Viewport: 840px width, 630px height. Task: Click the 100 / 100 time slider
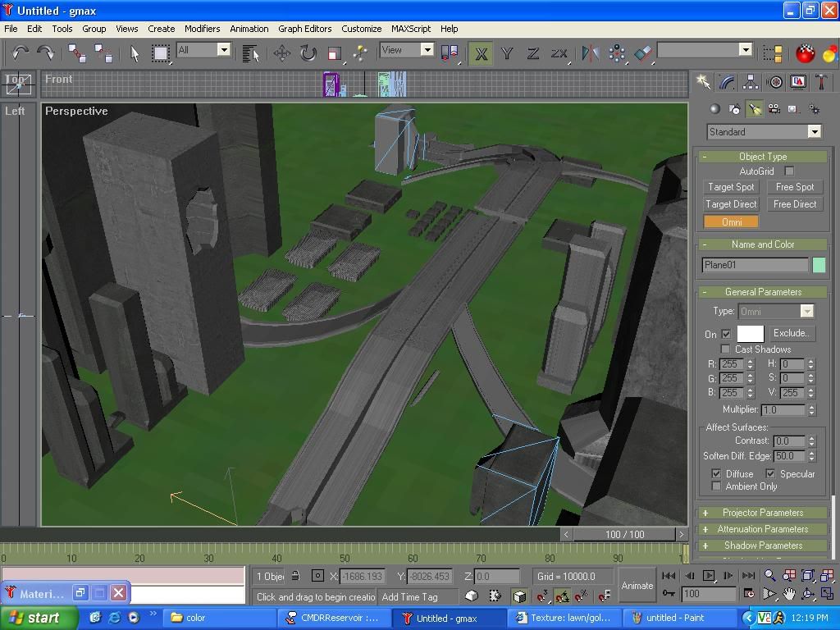(624, 535)
